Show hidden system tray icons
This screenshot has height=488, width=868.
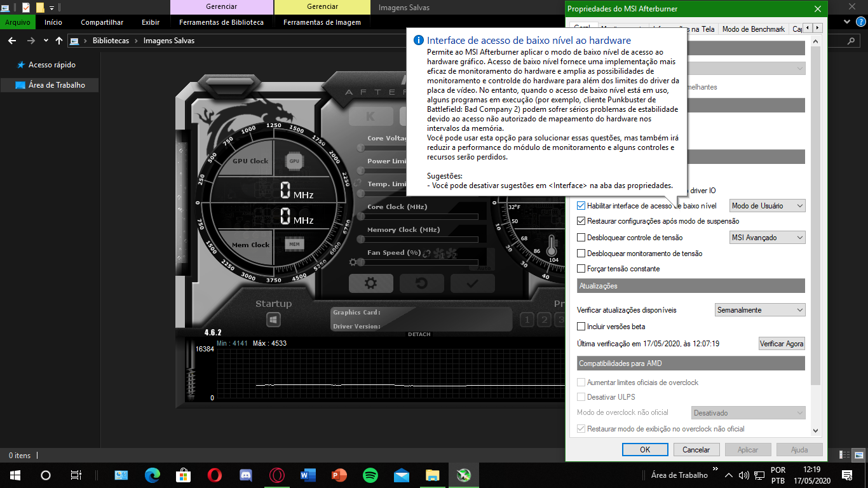point(729,475)
